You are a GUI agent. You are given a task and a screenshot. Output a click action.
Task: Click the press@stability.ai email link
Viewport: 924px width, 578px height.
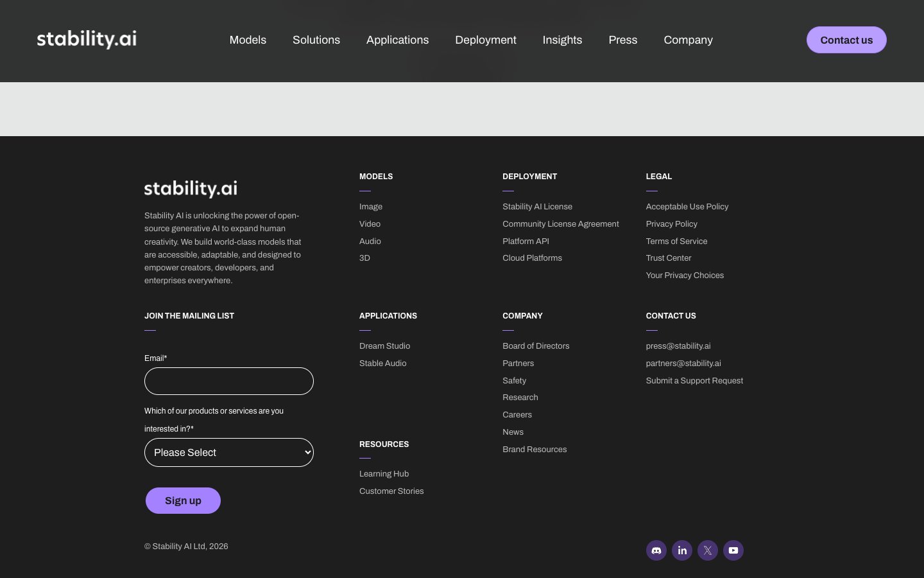pyautogui.click(x=678, y=346)
